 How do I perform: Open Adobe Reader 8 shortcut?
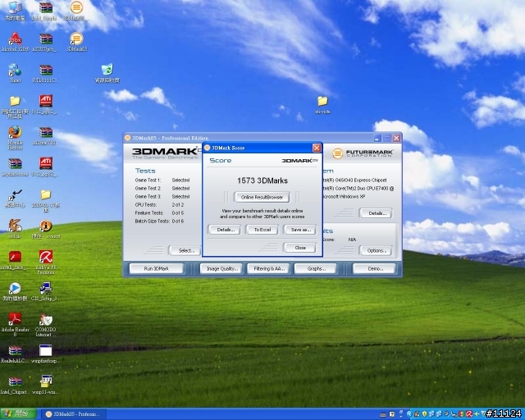(x=15, y=324)
